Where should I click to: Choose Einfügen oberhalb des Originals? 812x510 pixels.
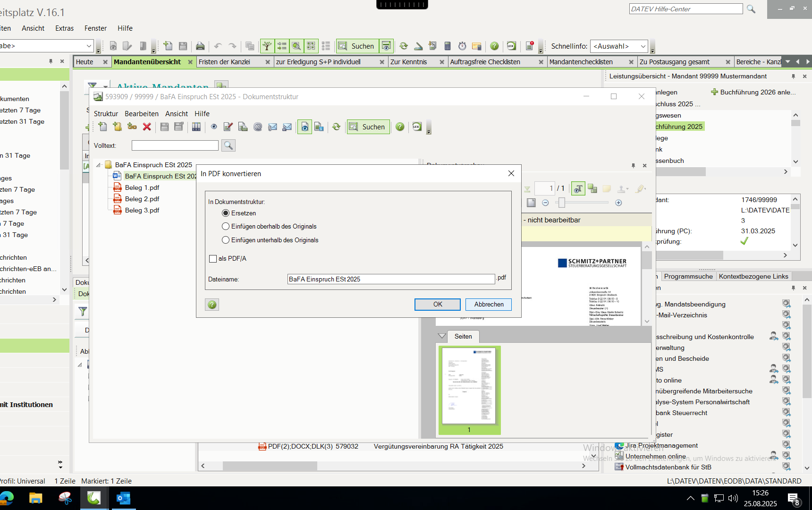[226, 227]
